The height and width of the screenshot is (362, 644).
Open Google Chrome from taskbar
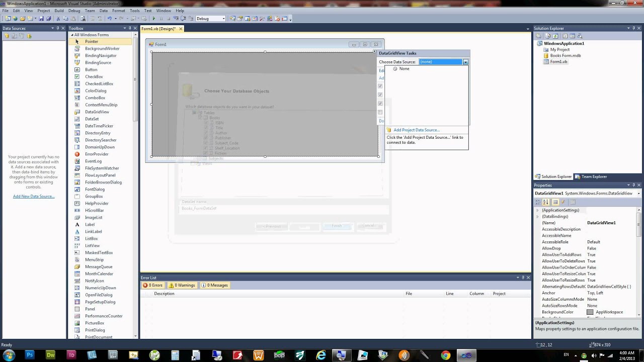tap(445, 355)
